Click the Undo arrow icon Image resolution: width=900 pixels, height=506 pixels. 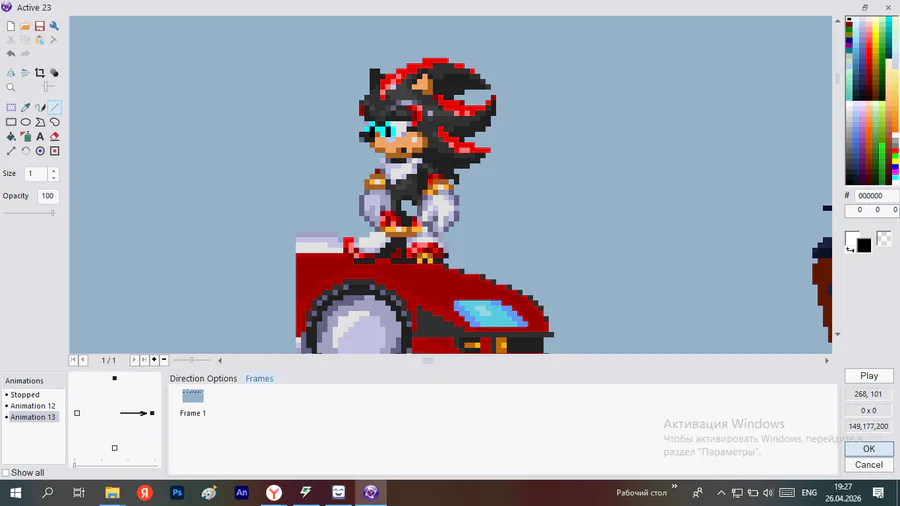point(11,53)
